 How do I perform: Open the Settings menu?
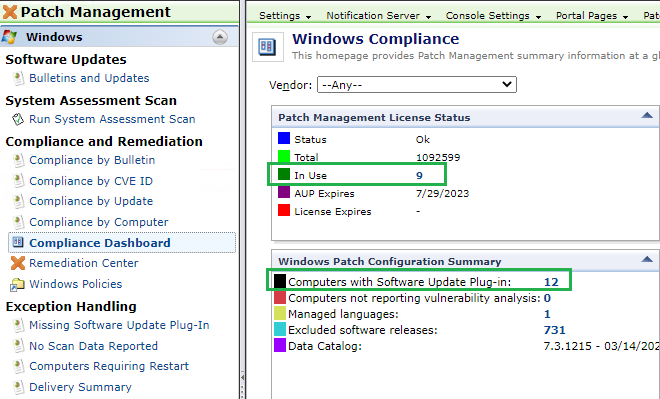click(285, 16)
